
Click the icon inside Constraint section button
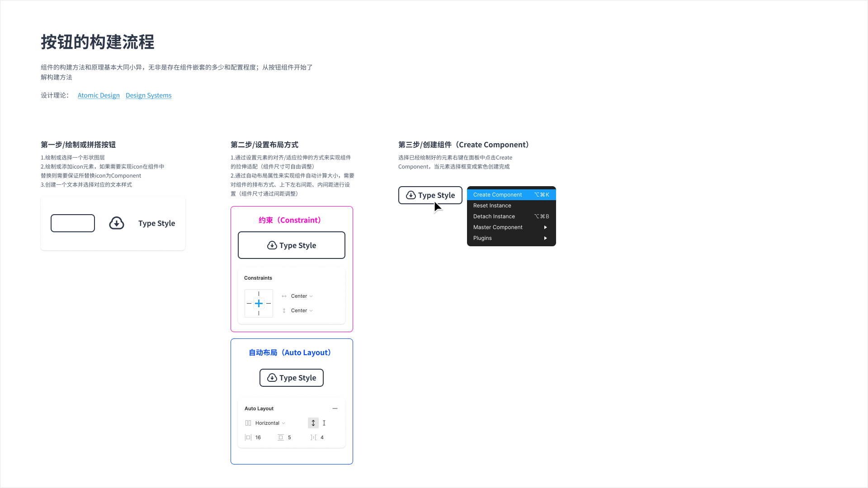coord(272,245)
